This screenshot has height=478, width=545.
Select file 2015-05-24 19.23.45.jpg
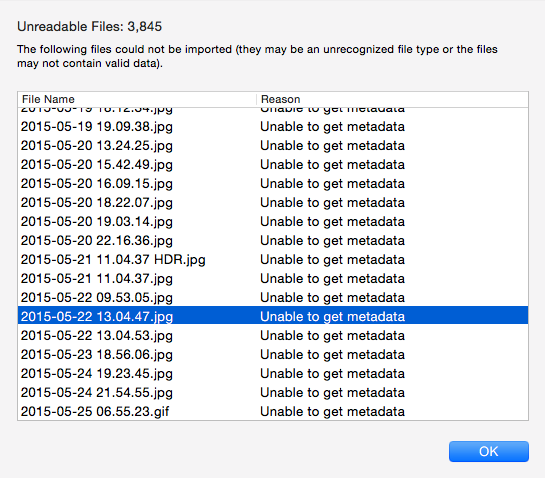pos(273,374)
